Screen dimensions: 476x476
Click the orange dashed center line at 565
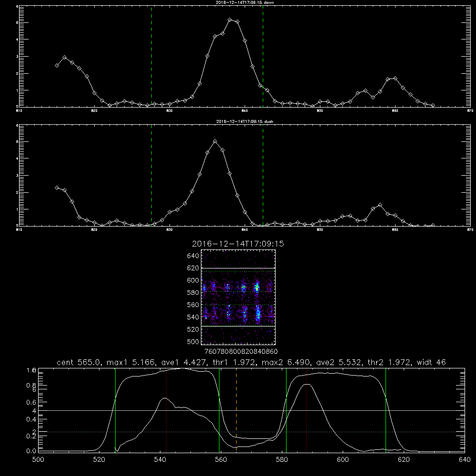tap(236, 410)
